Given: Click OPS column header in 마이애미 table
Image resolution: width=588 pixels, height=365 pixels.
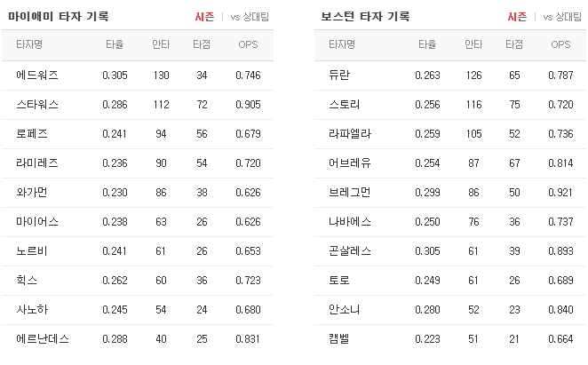Looking at the screenshot, I should tap(248, 44).
